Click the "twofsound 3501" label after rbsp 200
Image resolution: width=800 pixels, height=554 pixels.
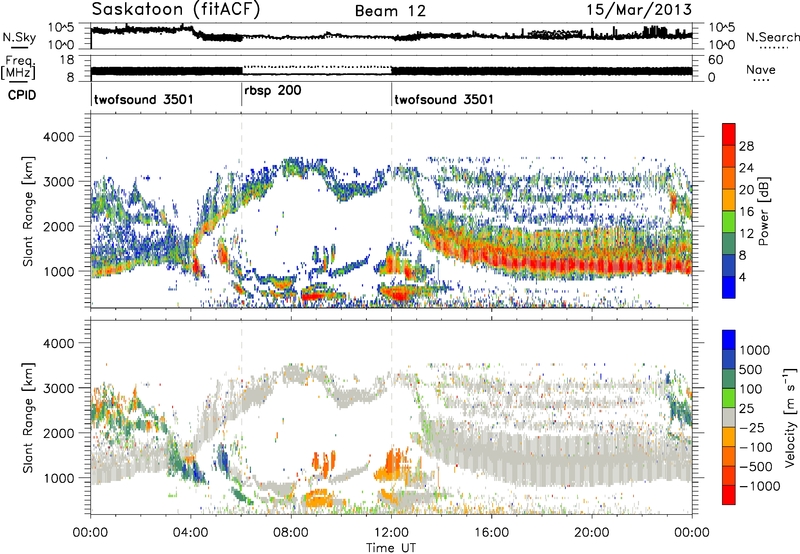click(x=444, y=99)
